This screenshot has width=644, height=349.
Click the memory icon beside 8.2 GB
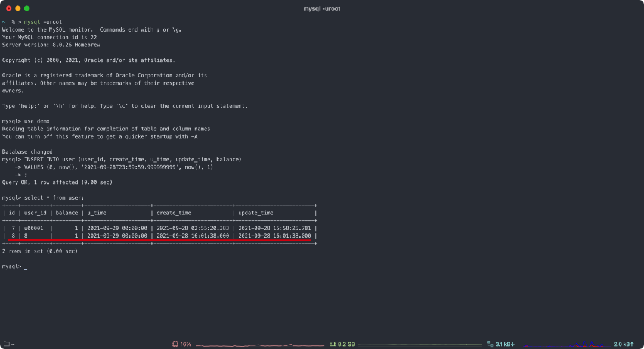(x=333, y=344)
